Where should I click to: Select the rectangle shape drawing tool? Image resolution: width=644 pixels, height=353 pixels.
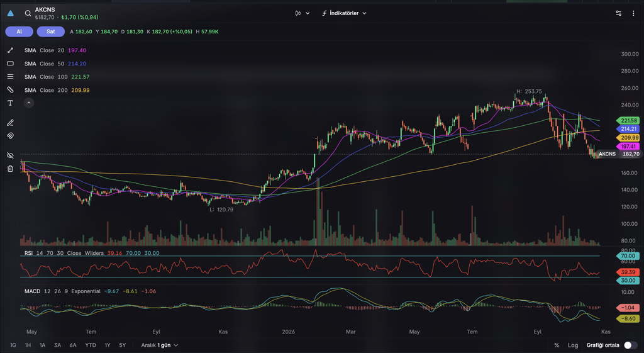[10, 64]
